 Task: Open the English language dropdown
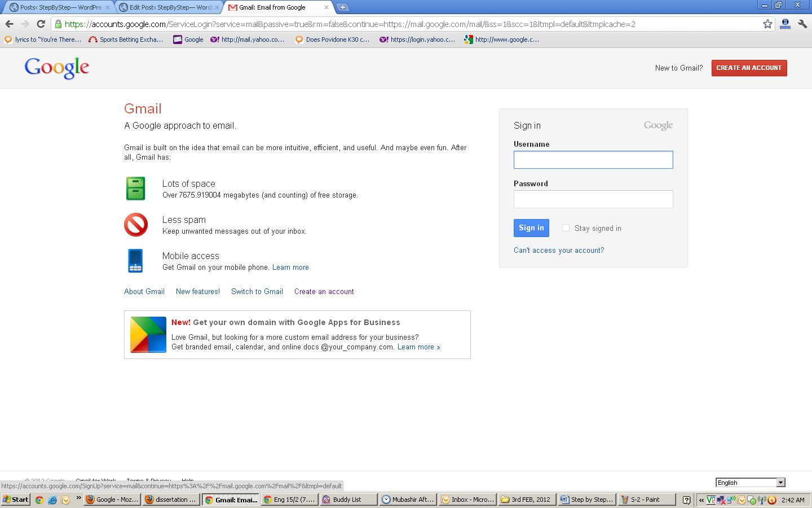pyautogui.click(x=750, y=483)
